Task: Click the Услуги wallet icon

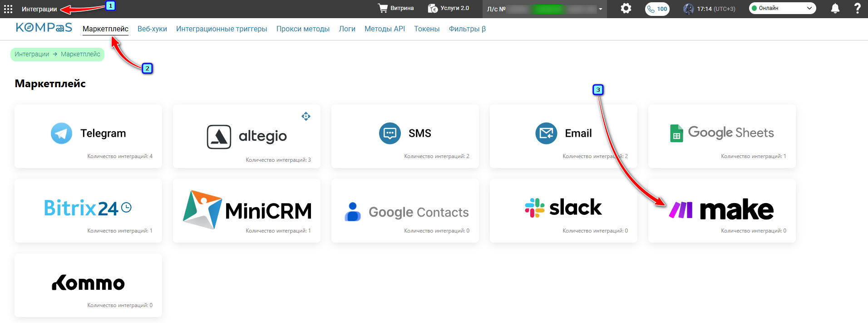Action: (x=433, y=8)
